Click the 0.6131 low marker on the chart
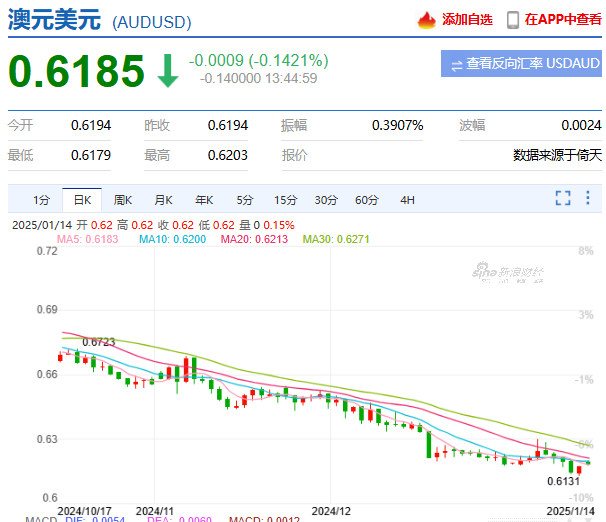The height and width of the screenshot is (522, 606). [x=564, y=481]
